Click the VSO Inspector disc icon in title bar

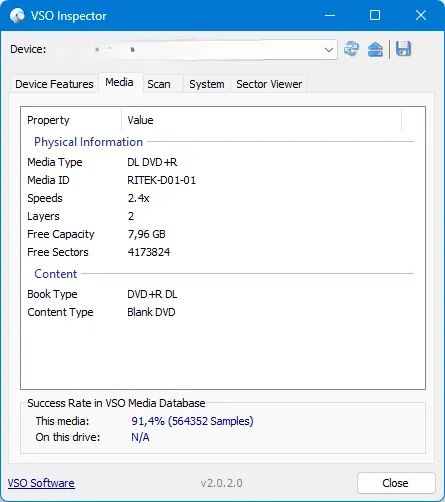tap(17, 16)
